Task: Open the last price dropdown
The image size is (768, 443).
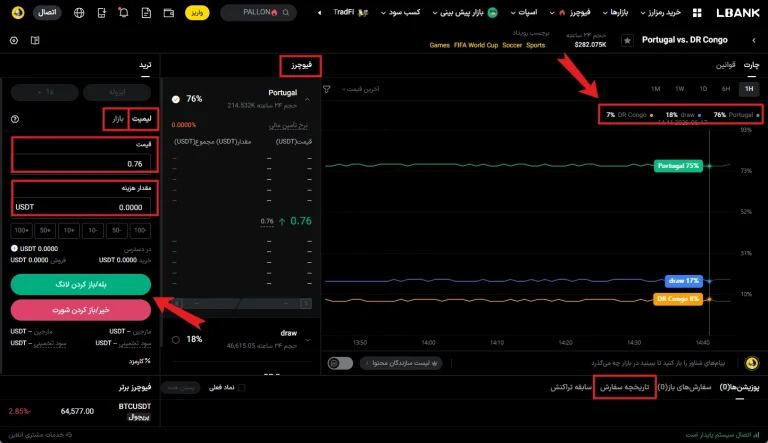Action: (360, 89)
